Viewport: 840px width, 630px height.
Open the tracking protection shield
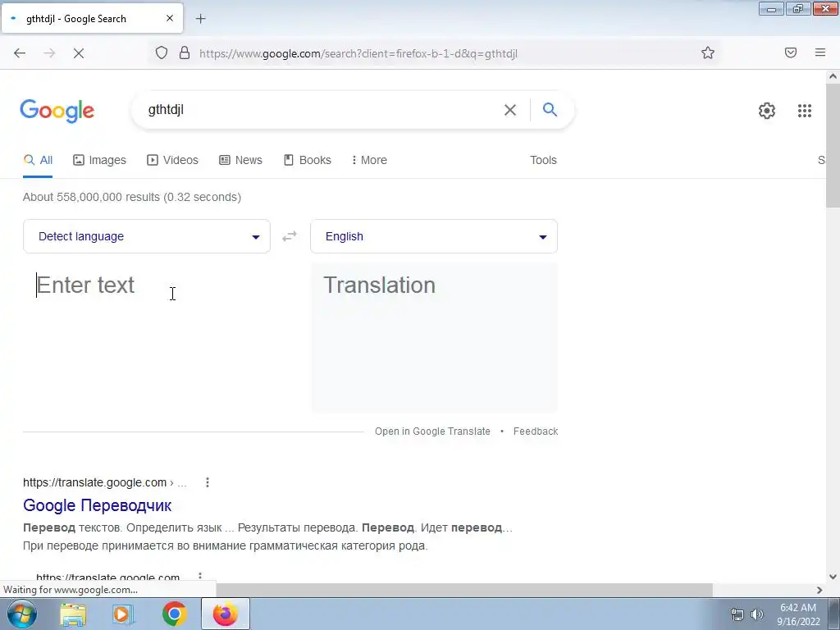(x=162, y=53)
